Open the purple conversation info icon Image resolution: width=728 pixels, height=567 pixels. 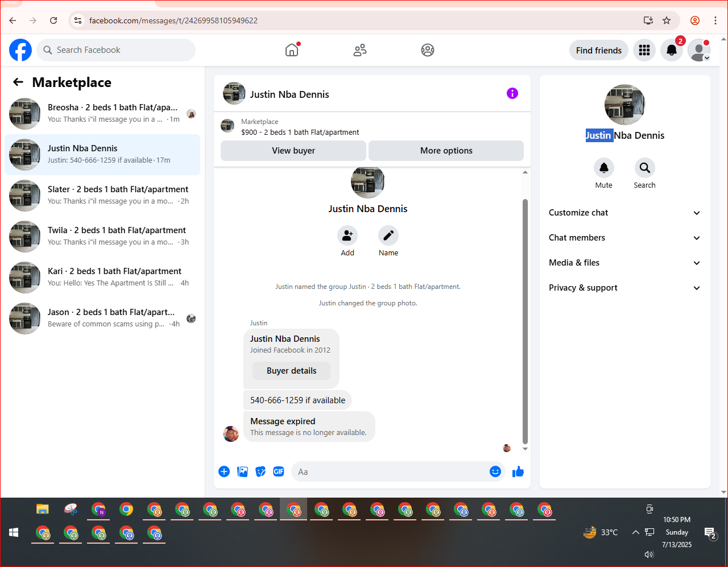pos(512,93)
